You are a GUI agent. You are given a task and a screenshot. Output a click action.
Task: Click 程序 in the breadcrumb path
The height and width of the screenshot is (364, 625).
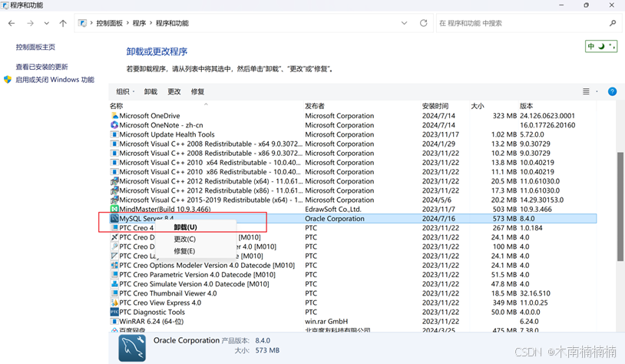coord(139,23)
